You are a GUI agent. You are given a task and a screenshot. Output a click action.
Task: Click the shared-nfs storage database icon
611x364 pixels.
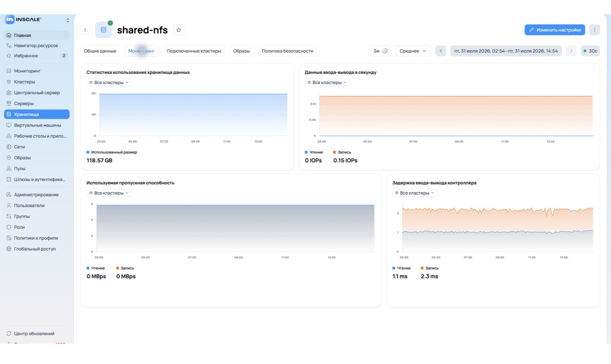(103, 30)
